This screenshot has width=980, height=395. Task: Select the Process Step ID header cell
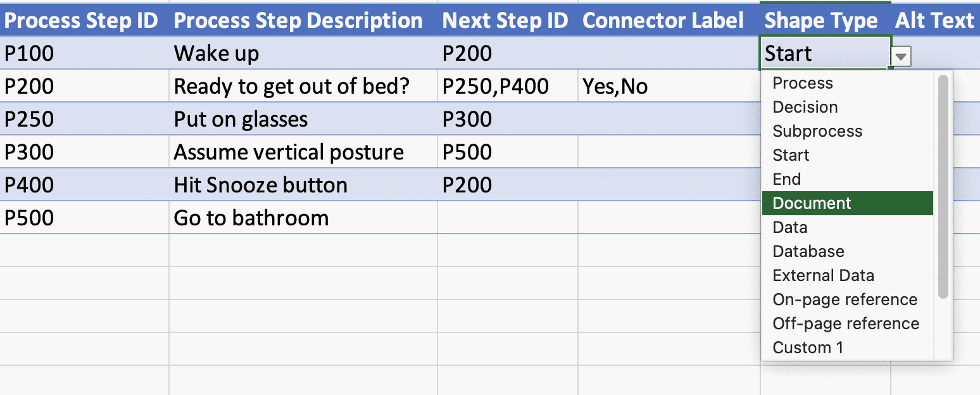[81, 21]
